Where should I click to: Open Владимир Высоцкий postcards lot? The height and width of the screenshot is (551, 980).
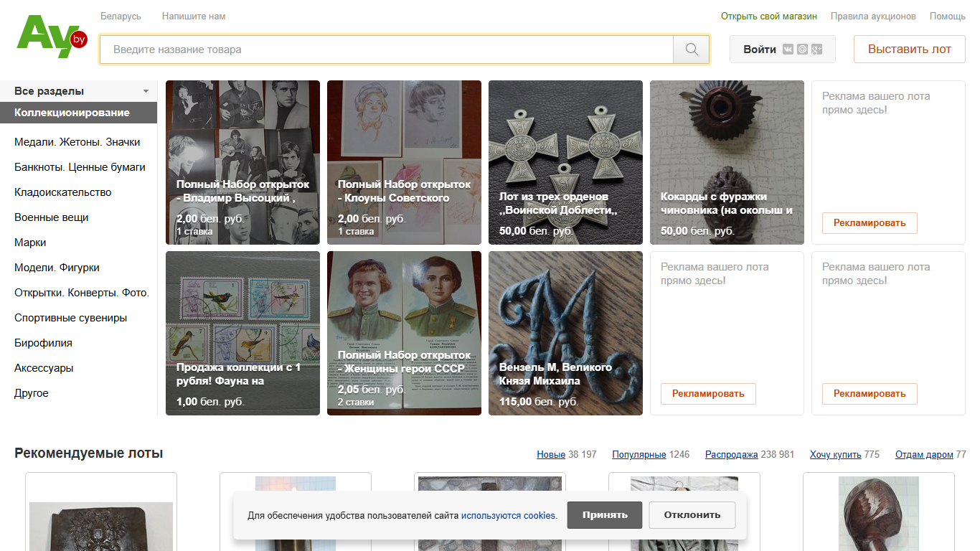242,162
